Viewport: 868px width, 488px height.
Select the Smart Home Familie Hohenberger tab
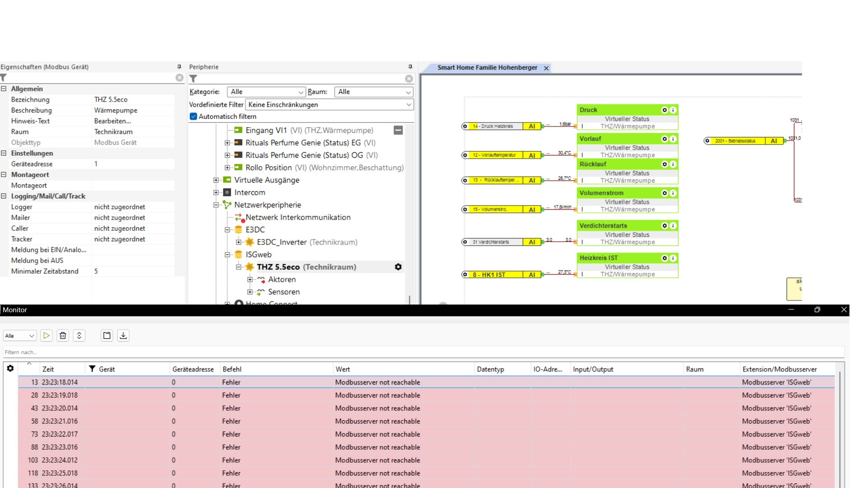click(487, 68)
